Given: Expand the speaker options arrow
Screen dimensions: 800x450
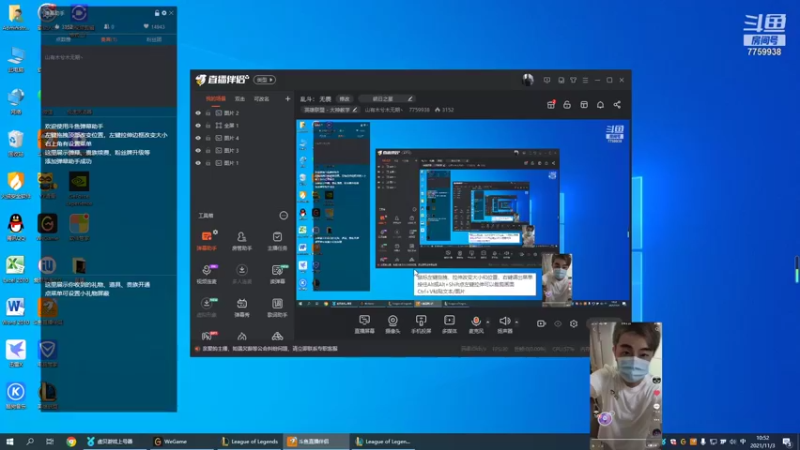Looking at the screenshot, I should [x=516, y=322].
